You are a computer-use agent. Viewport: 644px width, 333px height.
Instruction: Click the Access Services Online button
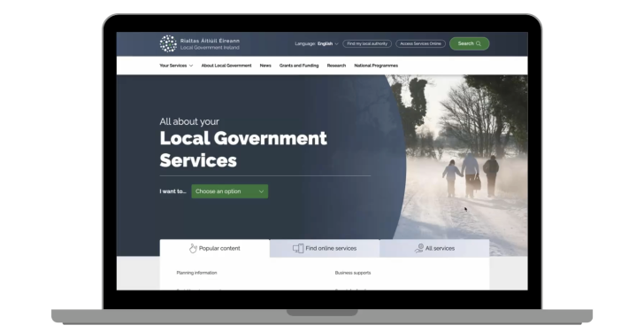[420, 43]
